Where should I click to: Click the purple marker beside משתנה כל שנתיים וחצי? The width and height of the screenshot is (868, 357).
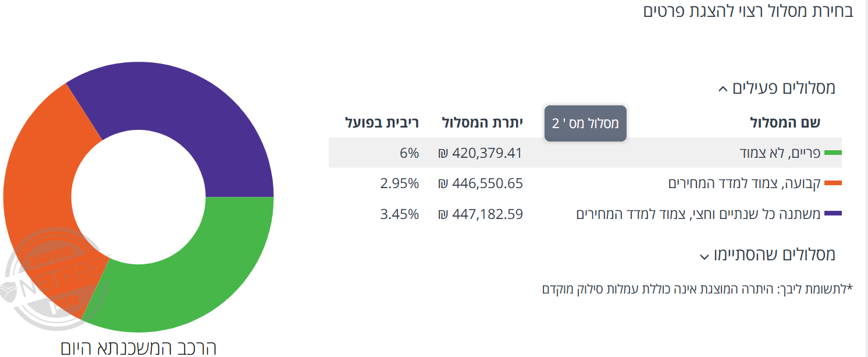pos(833,214)
